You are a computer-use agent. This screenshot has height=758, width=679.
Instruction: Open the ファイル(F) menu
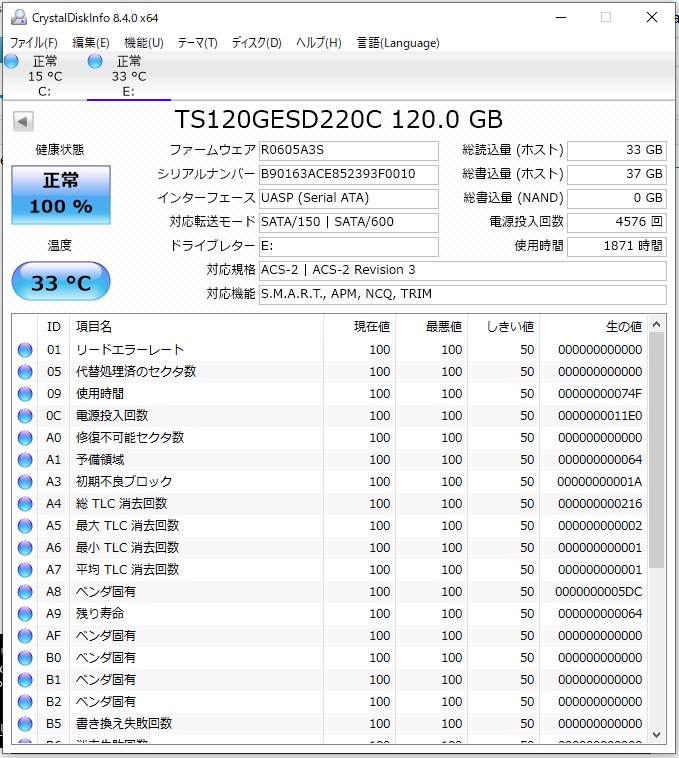click(33, 43)
